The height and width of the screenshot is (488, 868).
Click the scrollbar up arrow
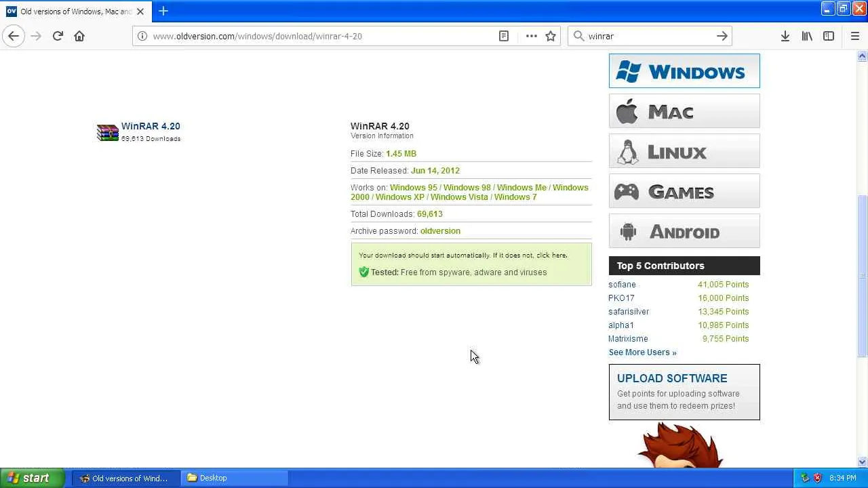[863, 56]
